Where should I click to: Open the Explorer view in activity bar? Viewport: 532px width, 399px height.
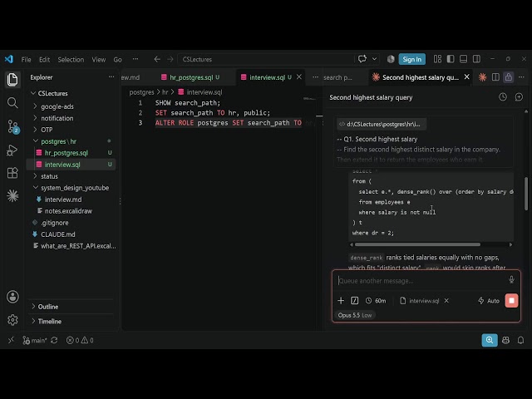pos(12,80)
